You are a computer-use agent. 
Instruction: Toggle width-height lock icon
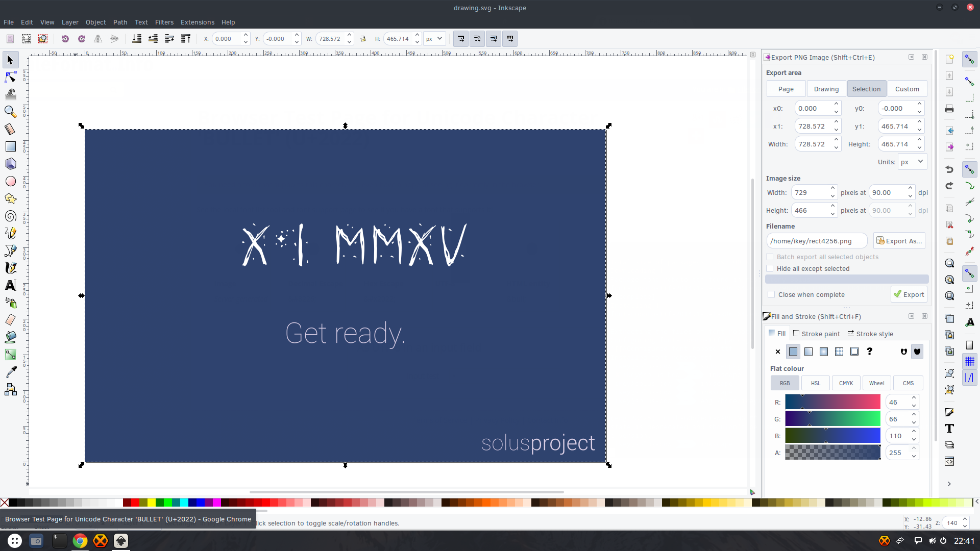tap(363, 39)
